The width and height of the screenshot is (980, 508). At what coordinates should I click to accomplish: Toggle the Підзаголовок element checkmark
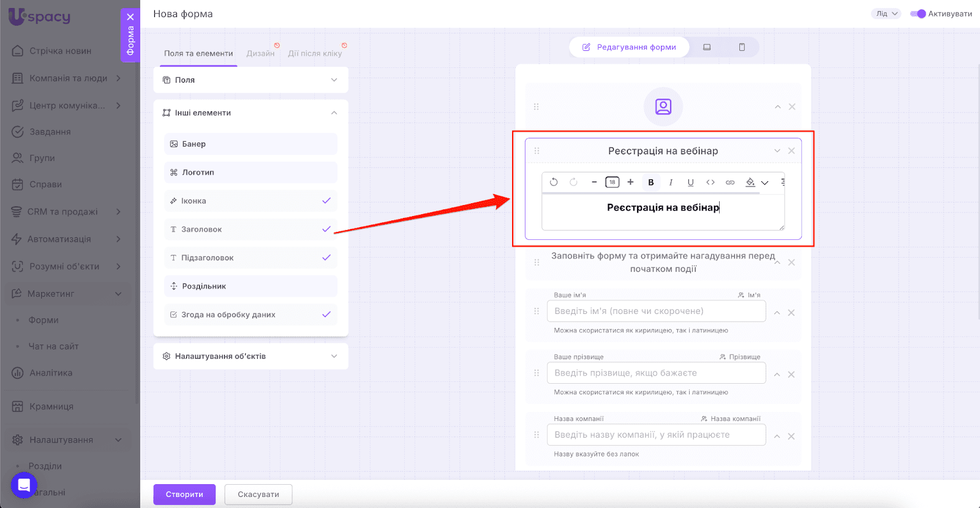(326, 258)
